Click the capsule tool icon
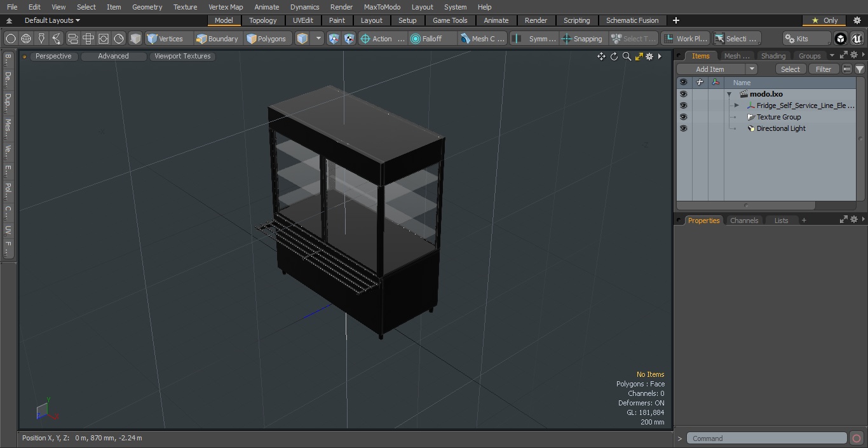Screen dimensions: 868x448 coord(72,39)
